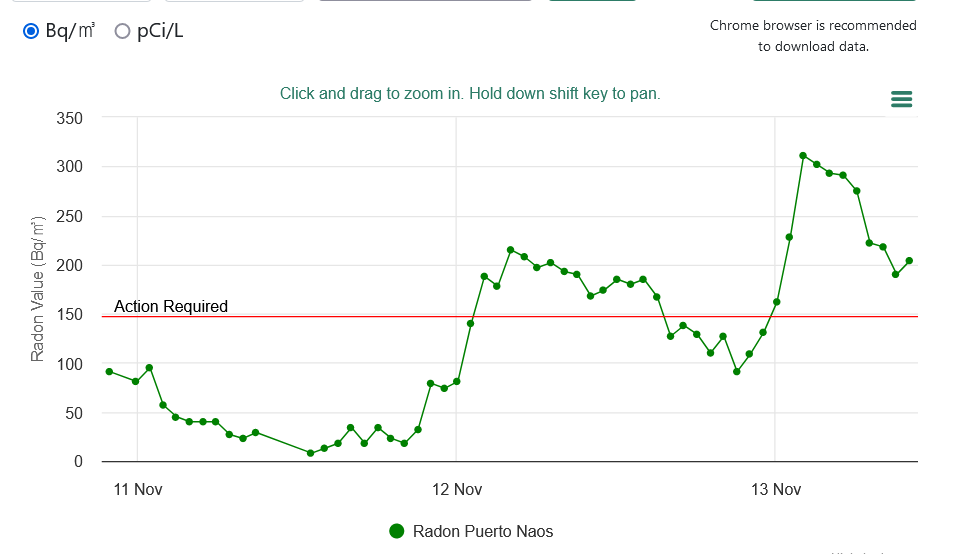Select the Bq/m³ unit radio button

point(31,31)
